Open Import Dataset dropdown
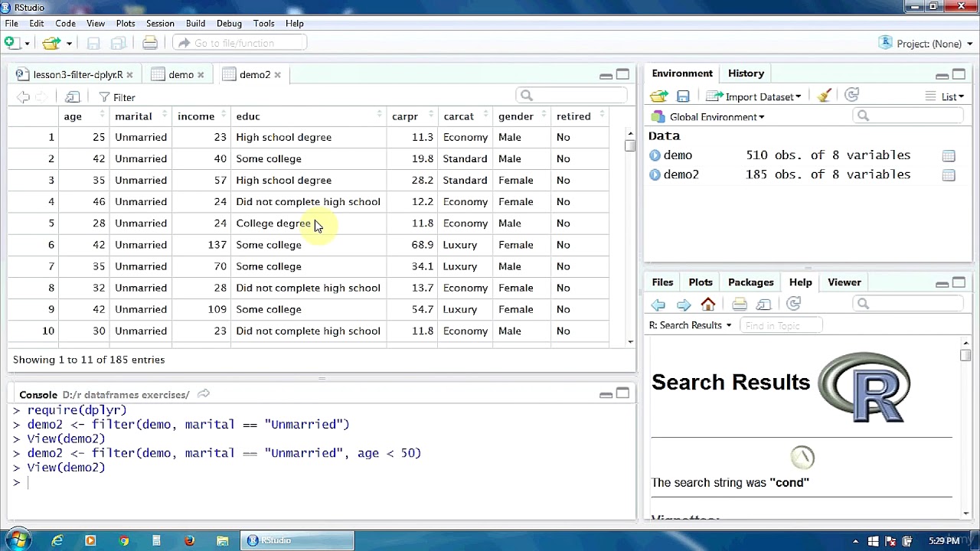Screen dimensions: 980x551 tap(753, 96)
